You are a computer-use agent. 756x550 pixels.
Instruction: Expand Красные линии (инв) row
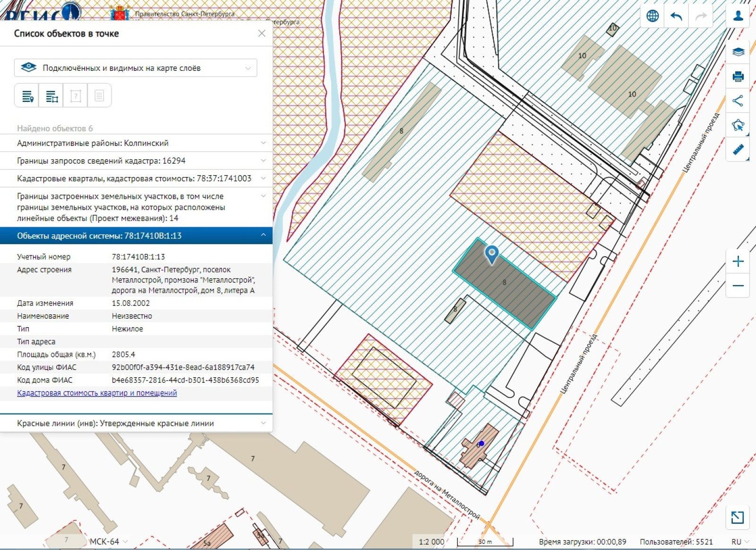pos(136,423)
